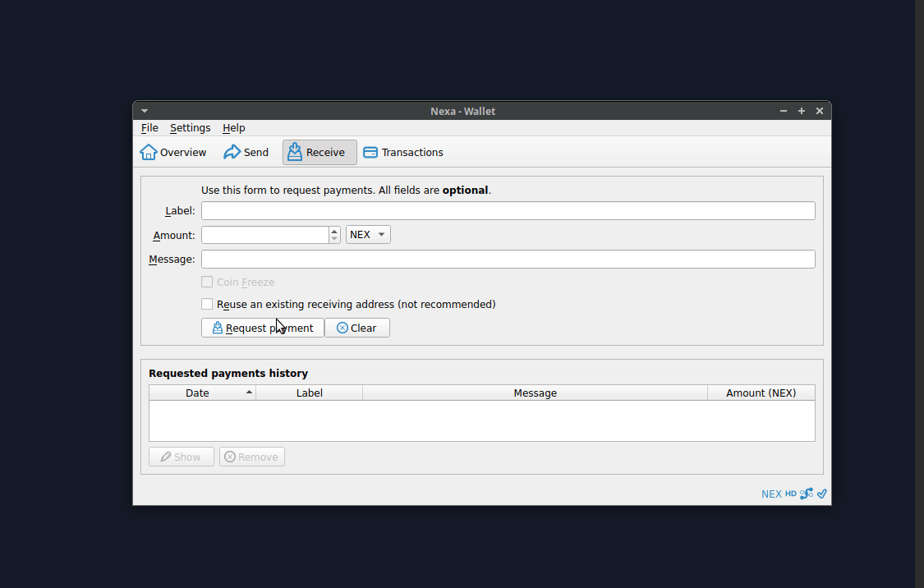Minimize the Nexa Wallet window
The width and height of the screenshot is (924, 588).
(784, 111)
